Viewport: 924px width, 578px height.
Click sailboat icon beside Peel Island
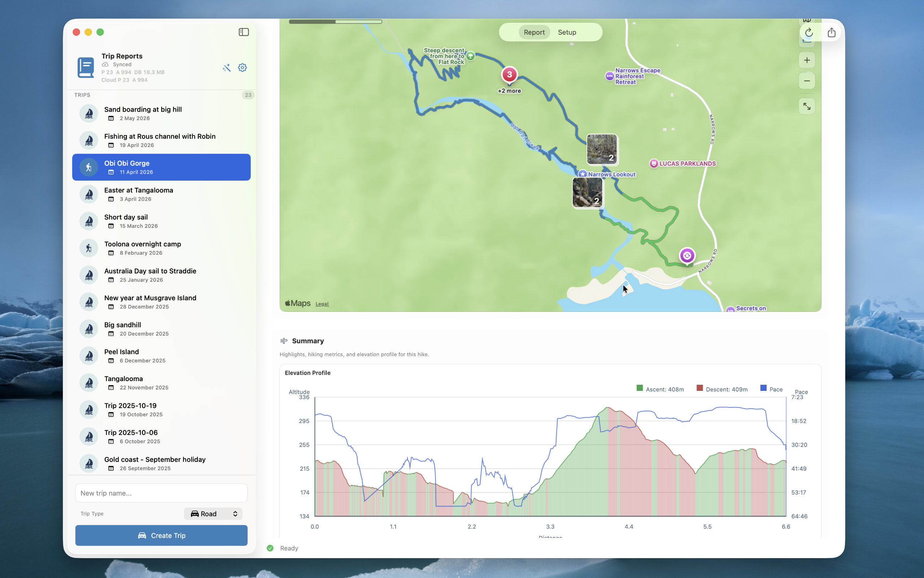(x=88, y=356)
